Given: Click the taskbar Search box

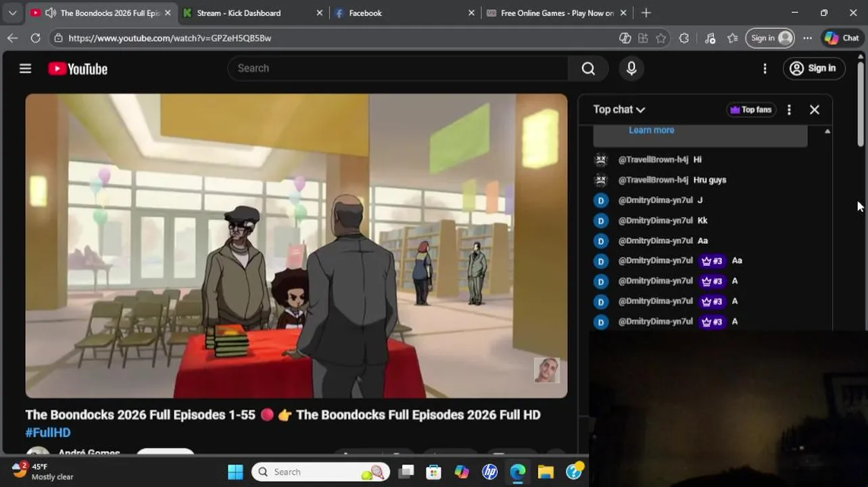Looking at the screenshot, I should coord(321,471).
